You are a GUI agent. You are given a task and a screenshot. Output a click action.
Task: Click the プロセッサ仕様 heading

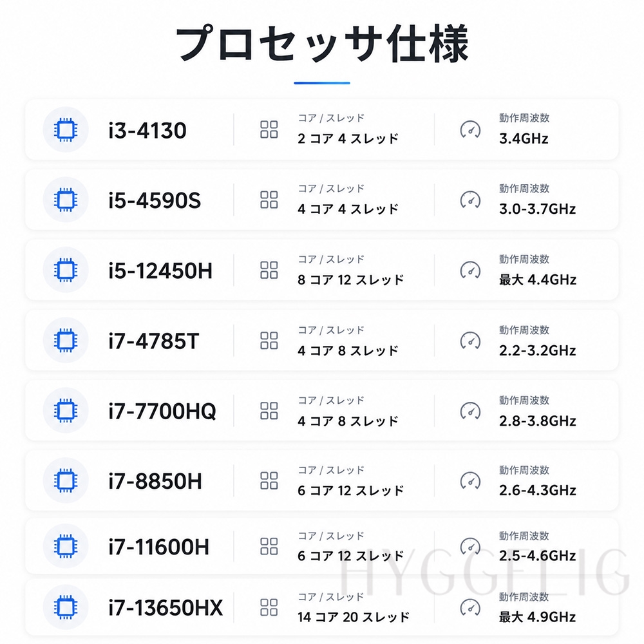pos(322,44)
